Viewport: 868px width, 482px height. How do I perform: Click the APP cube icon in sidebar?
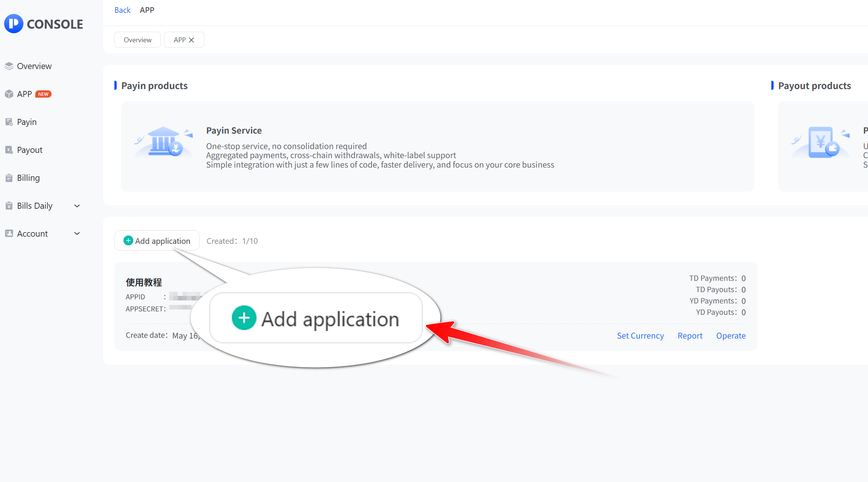9,94
